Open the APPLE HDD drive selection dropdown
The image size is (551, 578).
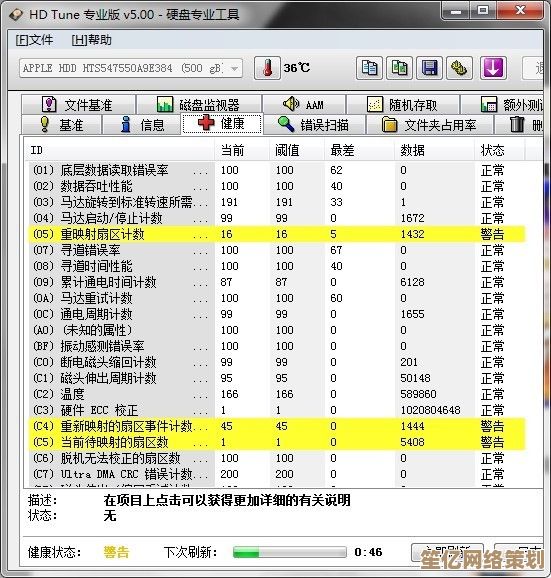click(131, 68)
